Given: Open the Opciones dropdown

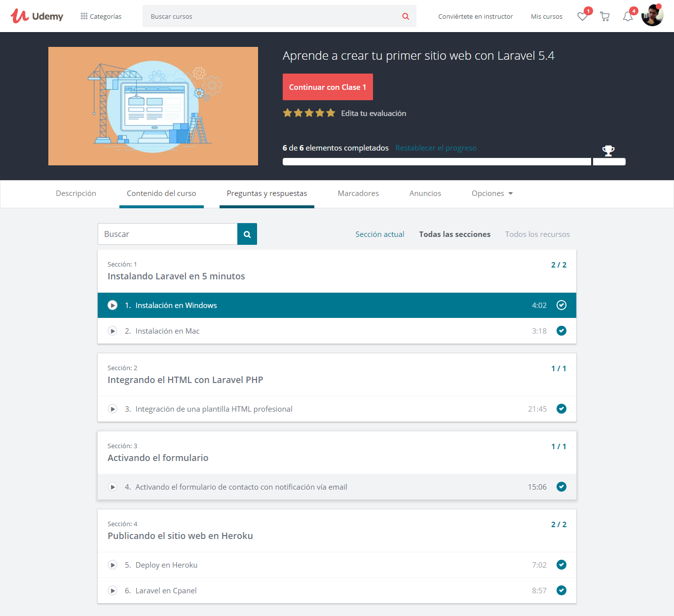Looking at the screenshot, I should click(492, 193).
